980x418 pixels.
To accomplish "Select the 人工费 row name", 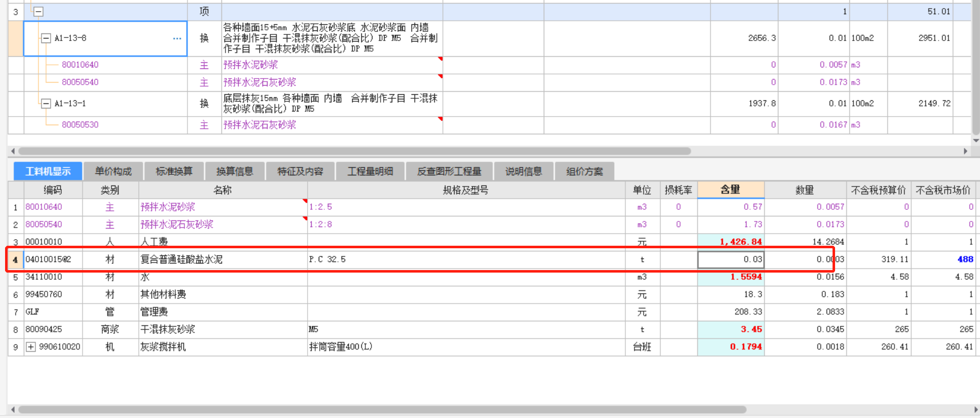I will click(154, 242).
